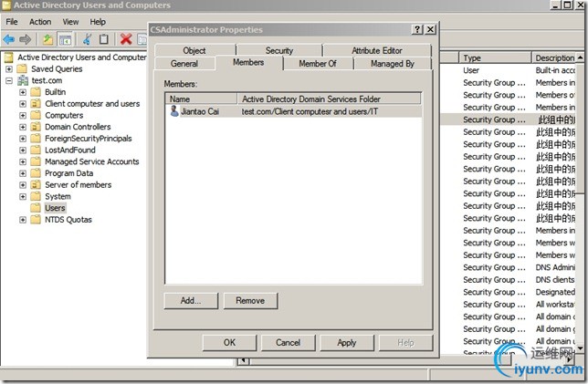Open the Action menu
The height and width of the screenshot is (384, 588).
40,22
